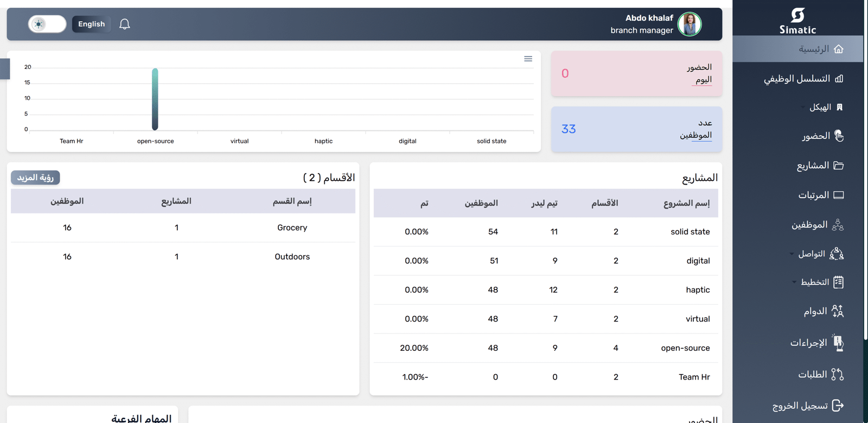The width and height of the screenshot is (868, 423).
Task: Expand the التخطيط submenu arrow
Action: [794, 282]
